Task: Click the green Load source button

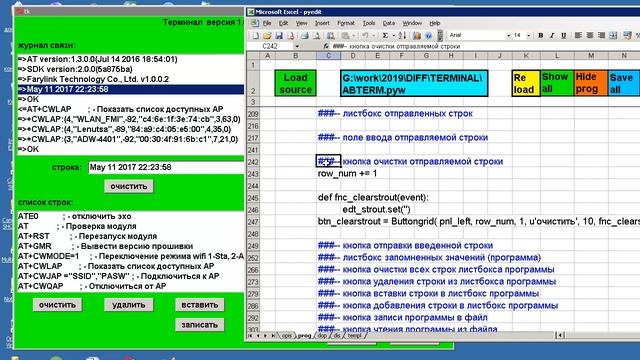Action: pos(296,83)
